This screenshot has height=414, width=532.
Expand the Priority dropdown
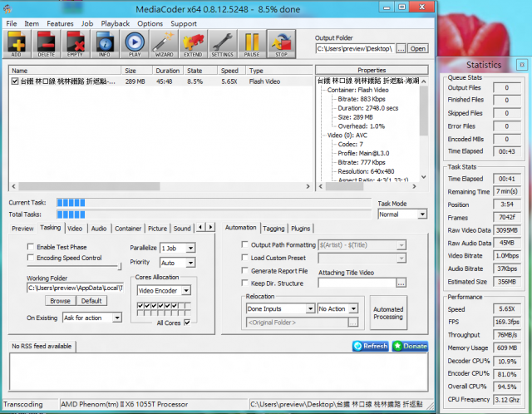pyautogui.click(x=178, y=263)
